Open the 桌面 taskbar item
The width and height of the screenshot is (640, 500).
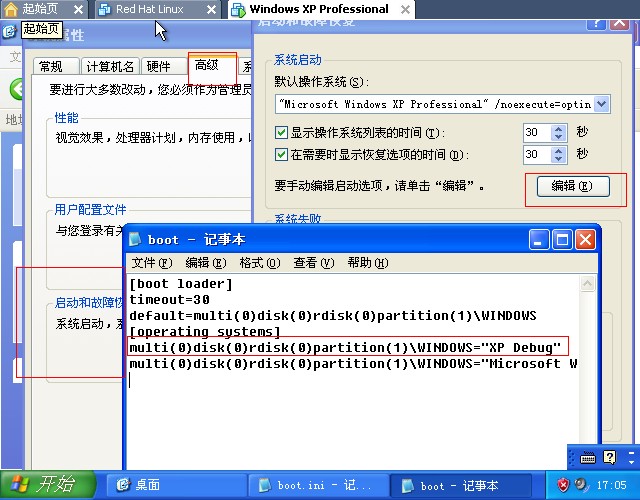point(176,485)
